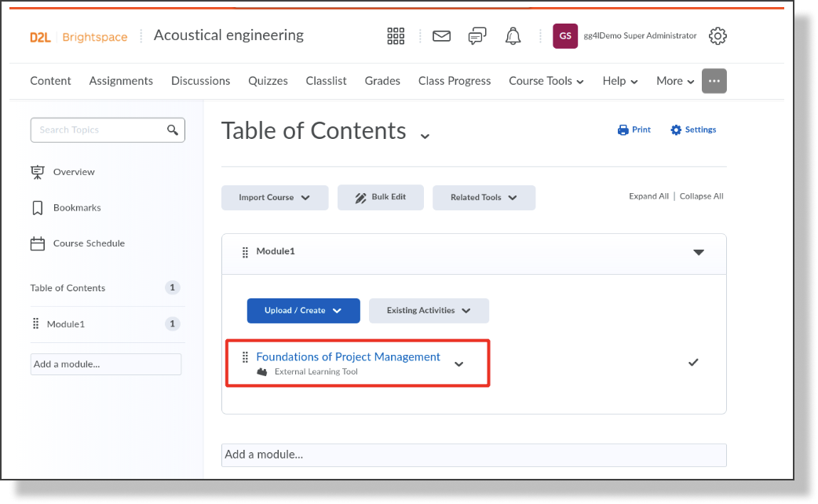
Task: Click the Expand All link
Action: [648, 195]
